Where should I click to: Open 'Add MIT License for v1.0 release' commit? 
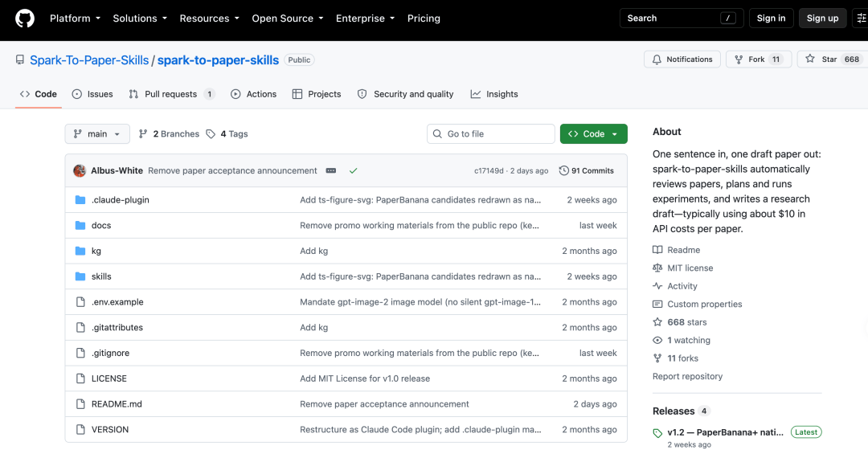(365, 378)
